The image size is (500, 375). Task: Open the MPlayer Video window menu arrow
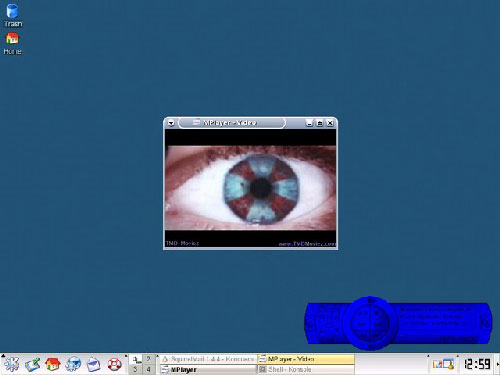(x=171, y=123)
